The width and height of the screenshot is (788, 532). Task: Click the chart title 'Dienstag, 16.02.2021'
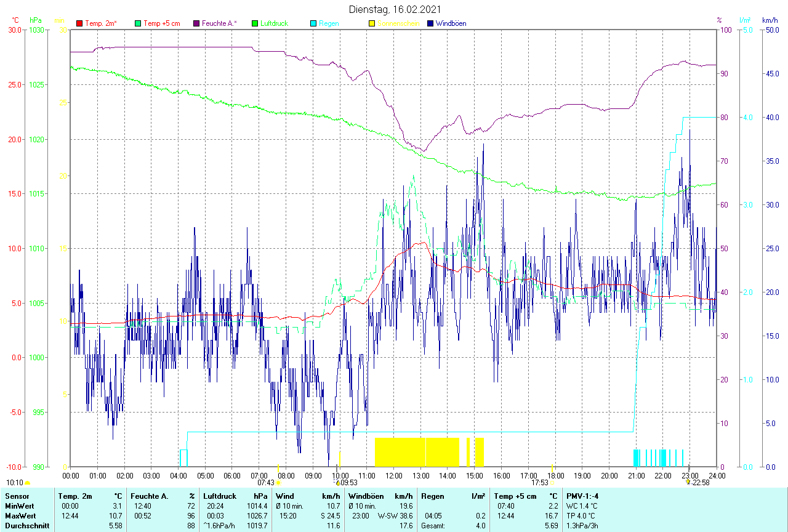[394, 9]
